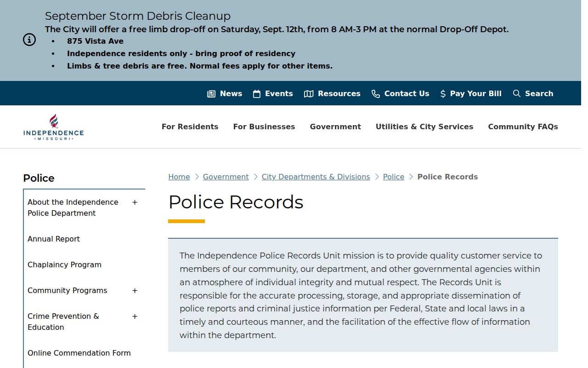Click the calendar icon beside Events
Viewport: 588px width, 368px height.
point(257,94)
